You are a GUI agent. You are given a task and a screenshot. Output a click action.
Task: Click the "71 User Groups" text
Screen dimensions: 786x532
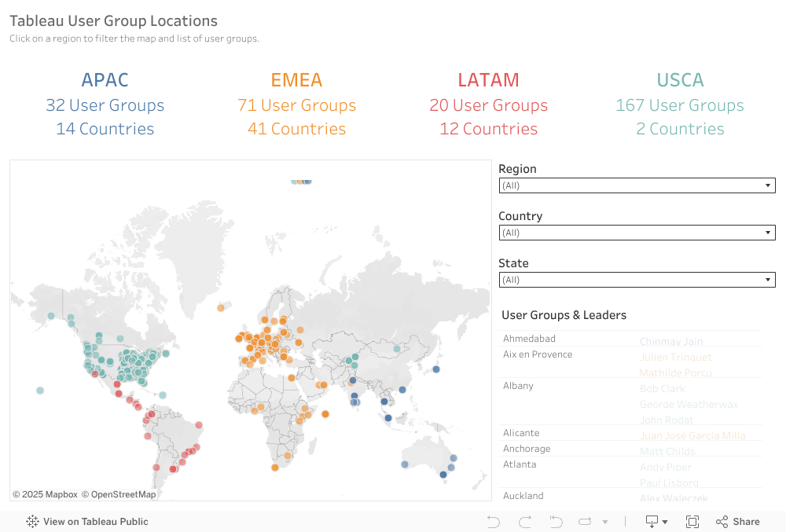pyautogui.click(x=297, y=105)
